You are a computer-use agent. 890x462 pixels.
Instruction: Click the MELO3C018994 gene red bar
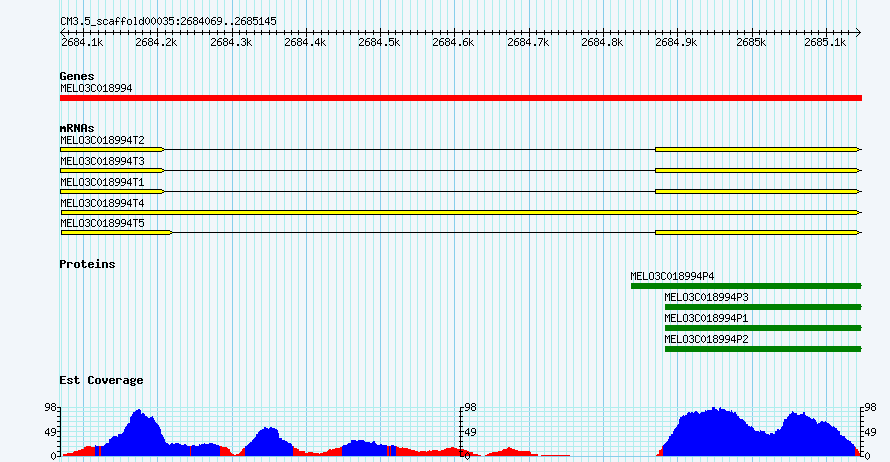point(461,98)
